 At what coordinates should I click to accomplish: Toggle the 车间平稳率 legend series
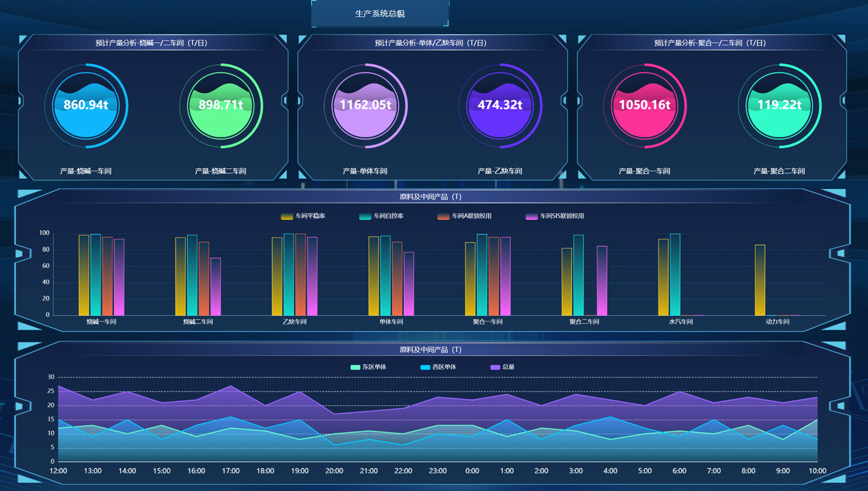303,216
